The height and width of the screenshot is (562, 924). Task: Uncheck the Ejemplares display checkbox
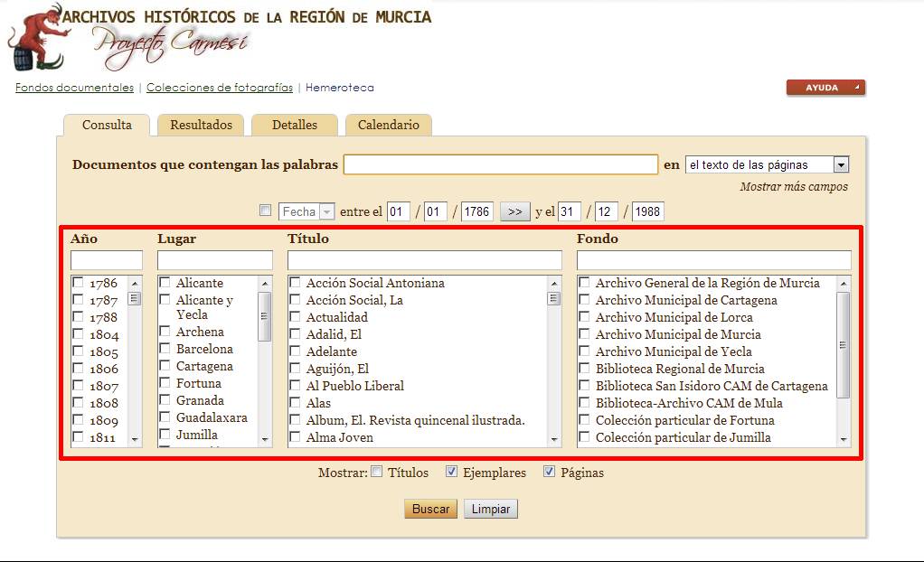point(451,472)
